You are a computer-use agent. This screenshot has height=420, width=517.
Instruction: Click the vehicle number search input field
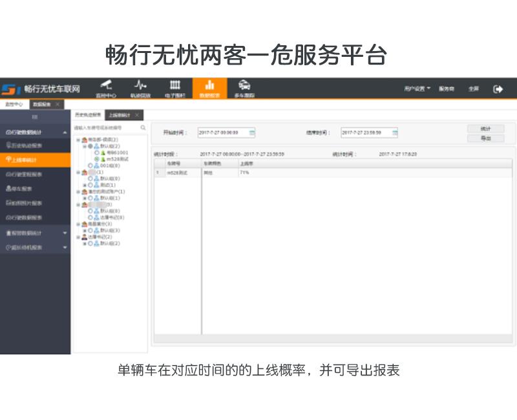pos(106,128)
